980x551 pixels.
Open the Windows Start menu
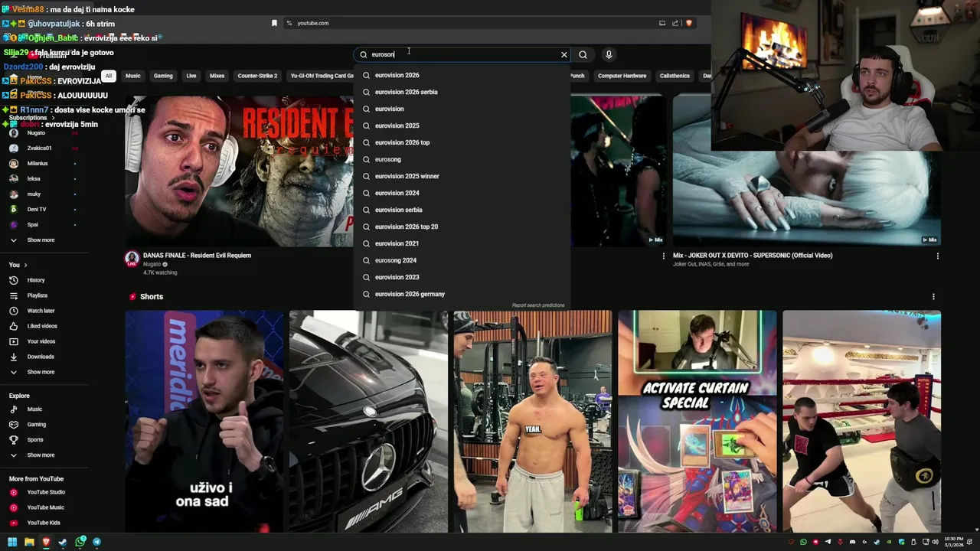tap(12, 542)
